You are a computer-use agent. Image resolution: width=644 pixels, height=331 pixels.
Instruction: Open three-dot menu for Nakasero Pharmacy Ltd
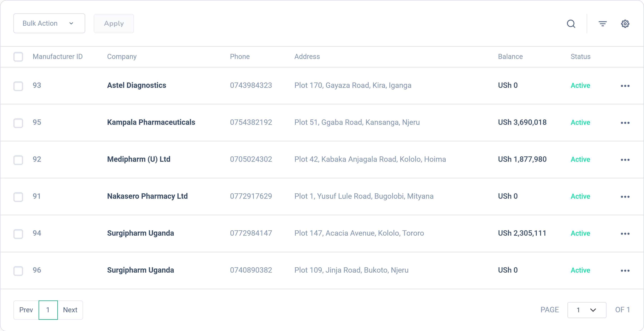pos(625,197)
